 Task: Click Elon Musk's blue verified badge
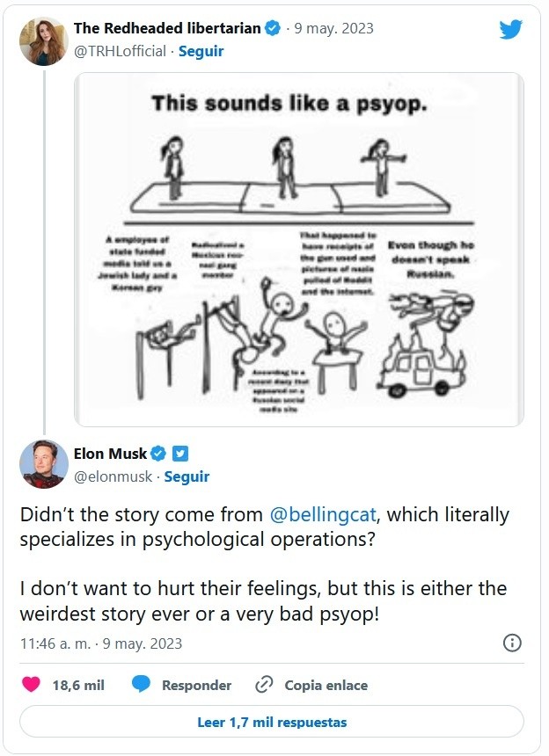[x=158, y=454]
